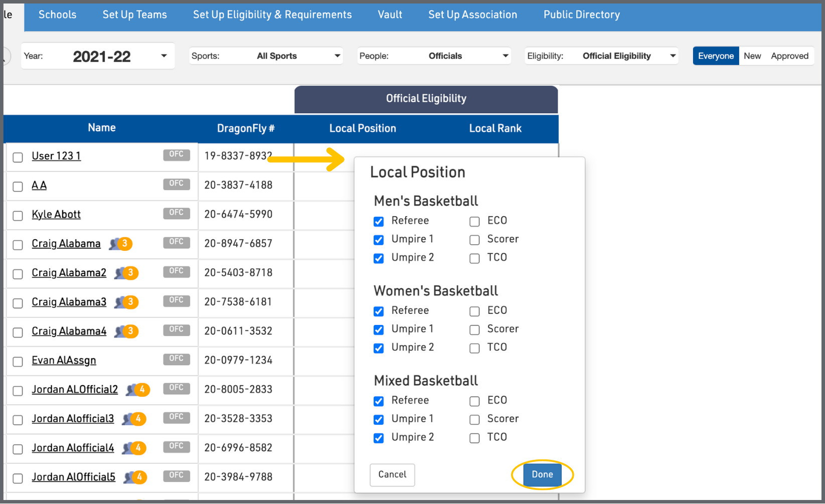Click the group badge beside Jordan ALOfficial2

138,390
